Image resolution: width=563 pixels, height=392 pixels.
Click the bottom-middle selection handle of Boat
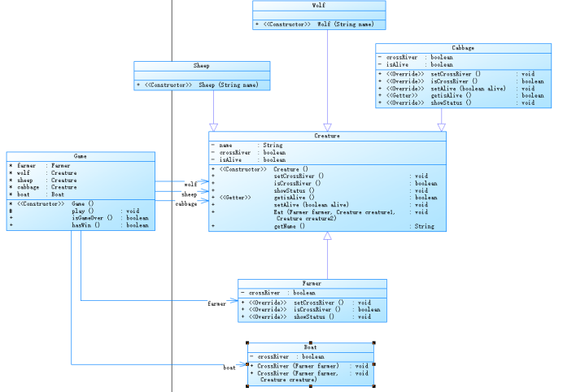coord(311,385)
